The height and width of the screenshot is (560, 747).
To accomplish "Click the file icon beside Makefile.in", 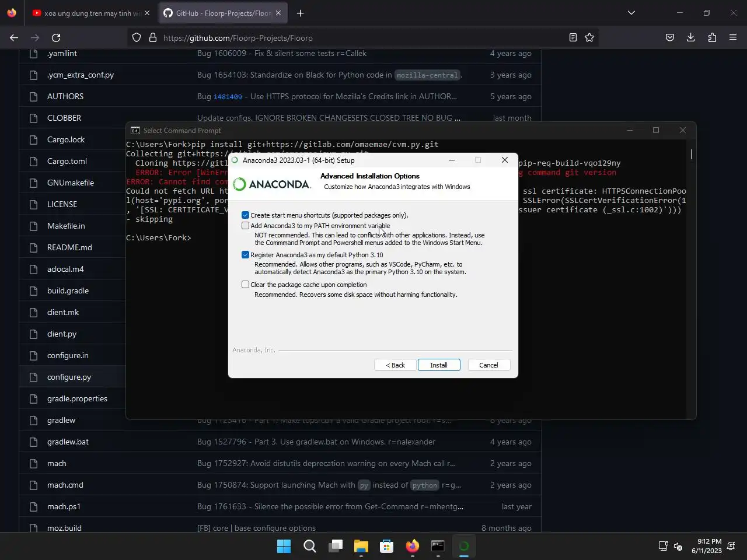I will [x=34, y=226].
